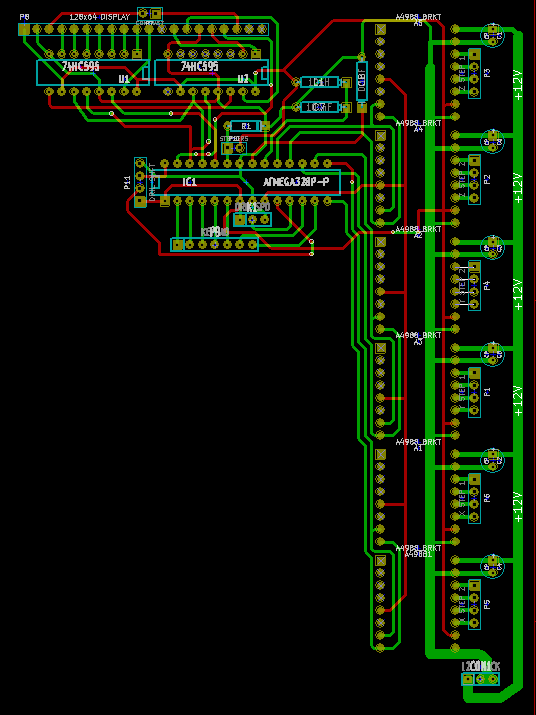Image resolution: width=536 pixels, height=715 pixels.
Task: Click the +12V track label beside P2
Action: (x=518, y=188)
